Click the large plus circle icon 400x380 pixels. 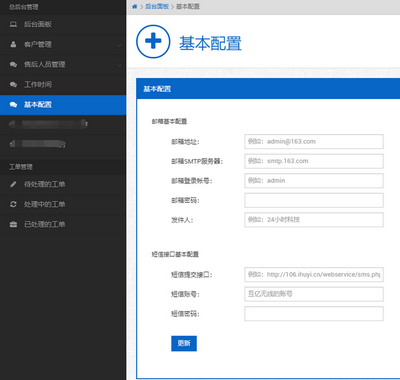pos(153,42)
